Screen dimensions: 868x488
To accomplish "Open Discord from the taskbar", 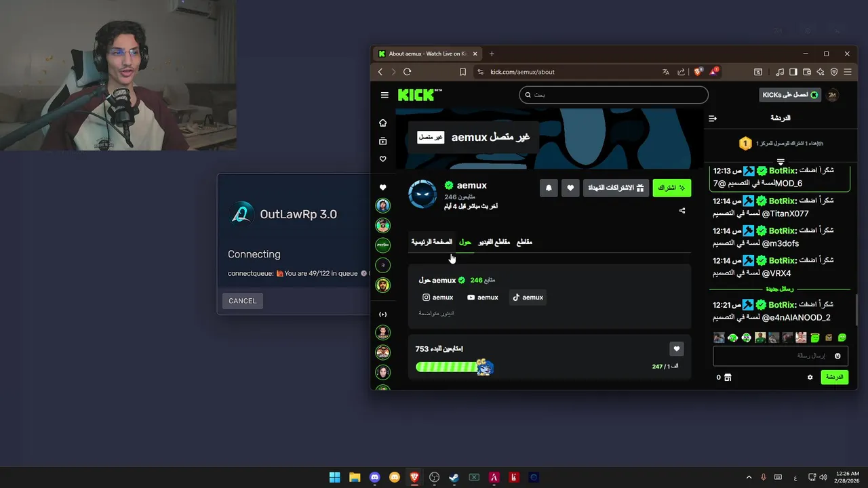I will [x=375, y=477].
